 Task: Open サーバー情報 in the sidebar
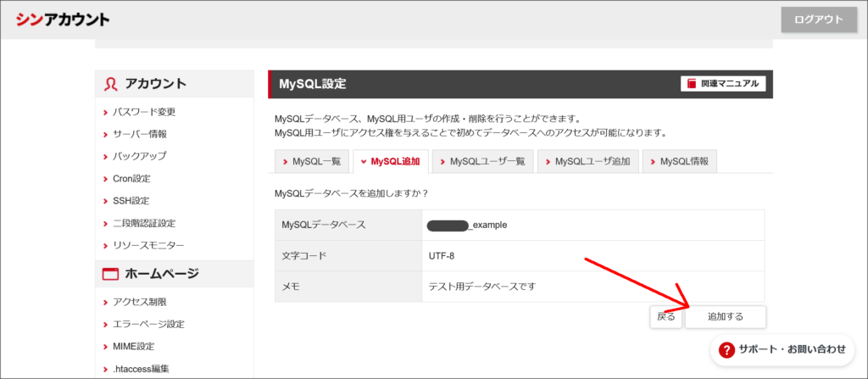140,134
